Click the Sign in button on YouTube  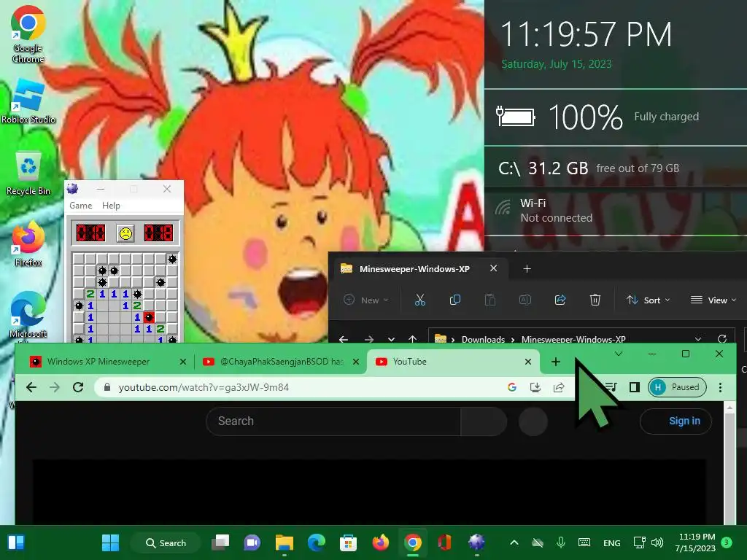pyautogui.click(x=676, y=421)
